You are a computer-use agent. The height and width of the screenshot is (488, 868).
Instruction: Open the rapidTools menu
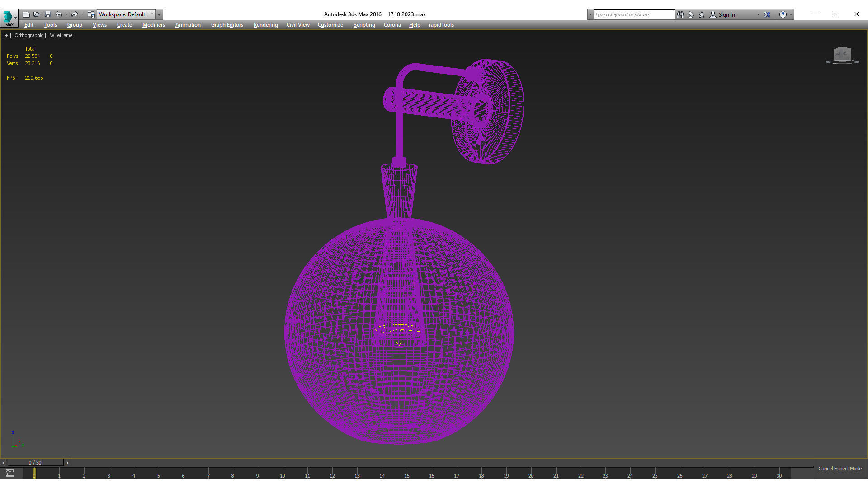(441, 25)
